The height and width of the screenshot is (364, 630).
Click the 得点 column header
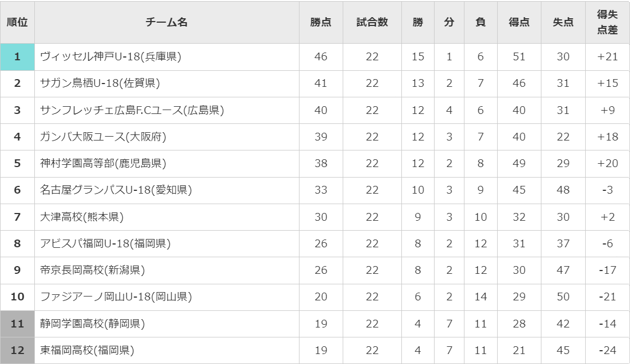[x=519, y=22]
